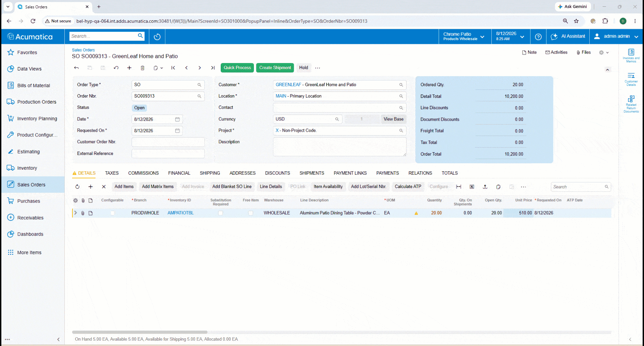Switch to the FINANCIAL tab
The image size is (644, 346).
[x=179, y=173]
